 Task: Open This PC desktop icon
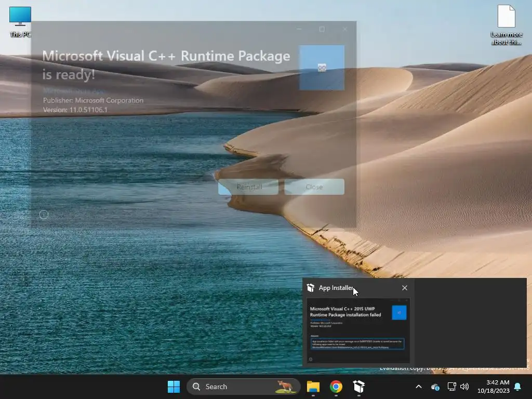(x=20, y=21)
